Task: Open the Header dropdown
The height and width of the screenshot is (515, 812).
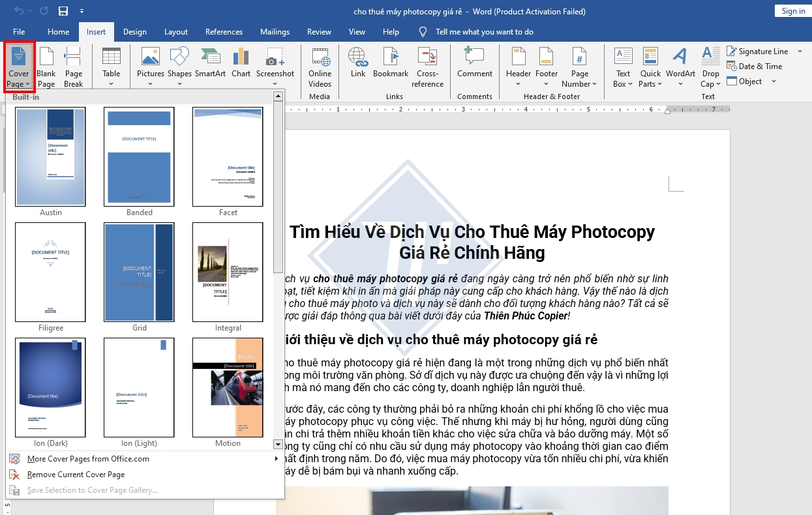Action: [x=518, y=67]
